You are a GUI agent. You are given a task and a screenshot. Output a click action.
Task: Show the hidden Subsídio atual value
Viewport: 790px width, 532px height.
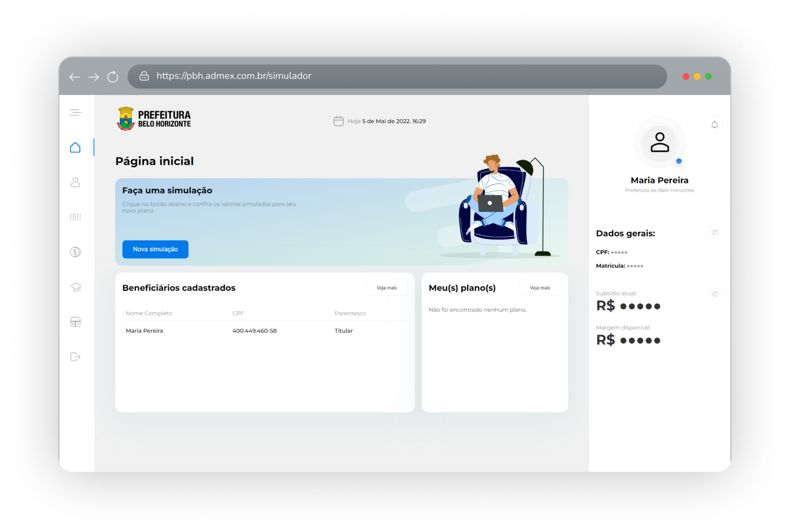(x=715, y=294)
